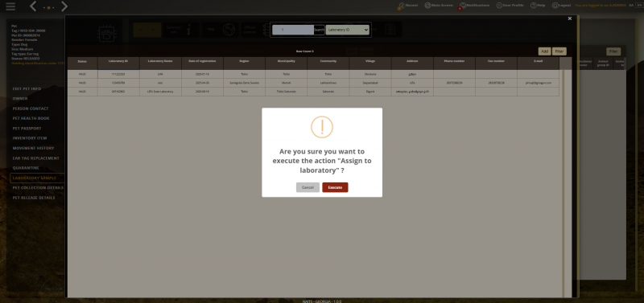Open Inventory Item in sidebar
The width and height of the screenshot is (644, 303).
(30, 138)
